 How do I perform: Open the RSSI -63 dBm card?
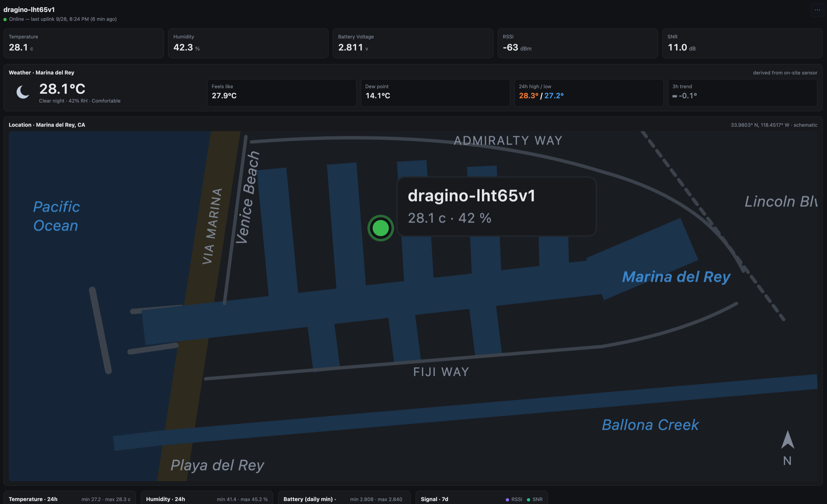578,43
